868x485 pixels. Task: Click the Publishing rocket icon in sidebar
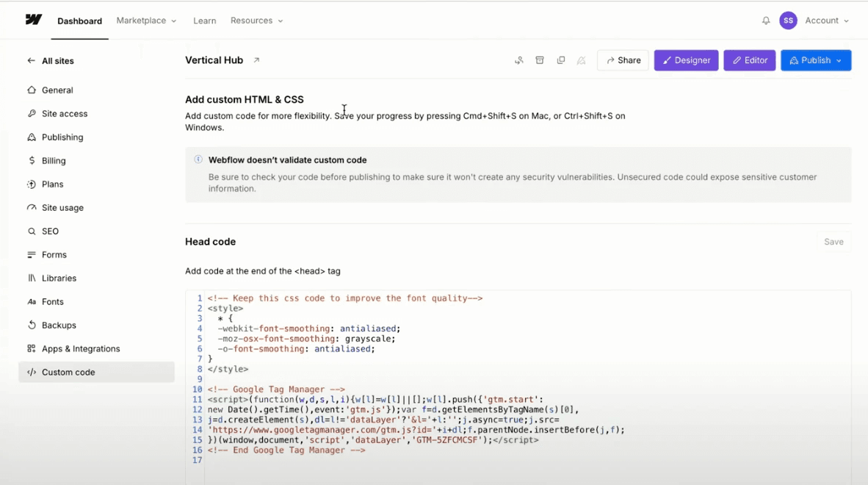(32, 137)
